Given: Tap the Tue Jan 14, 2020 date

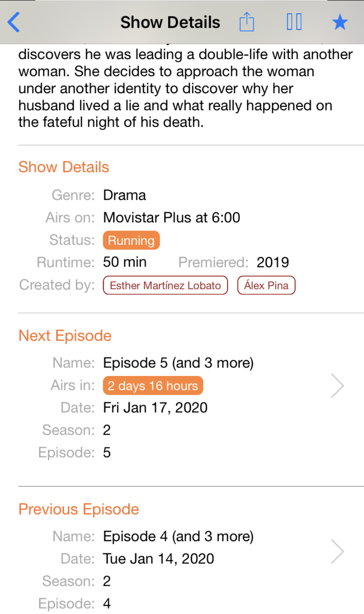Looking at the screenshot, I should coord(158,558).
